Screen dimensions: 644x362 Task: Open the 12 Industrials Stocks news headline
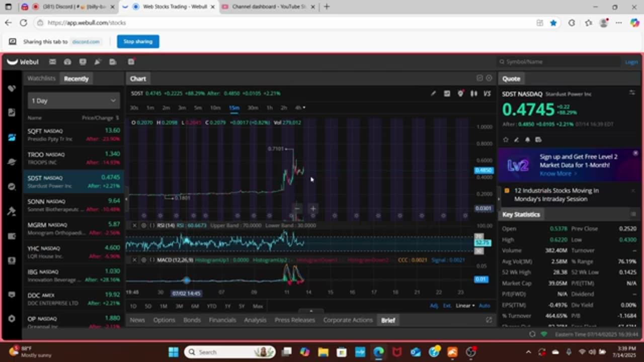(x=556, y=195)
